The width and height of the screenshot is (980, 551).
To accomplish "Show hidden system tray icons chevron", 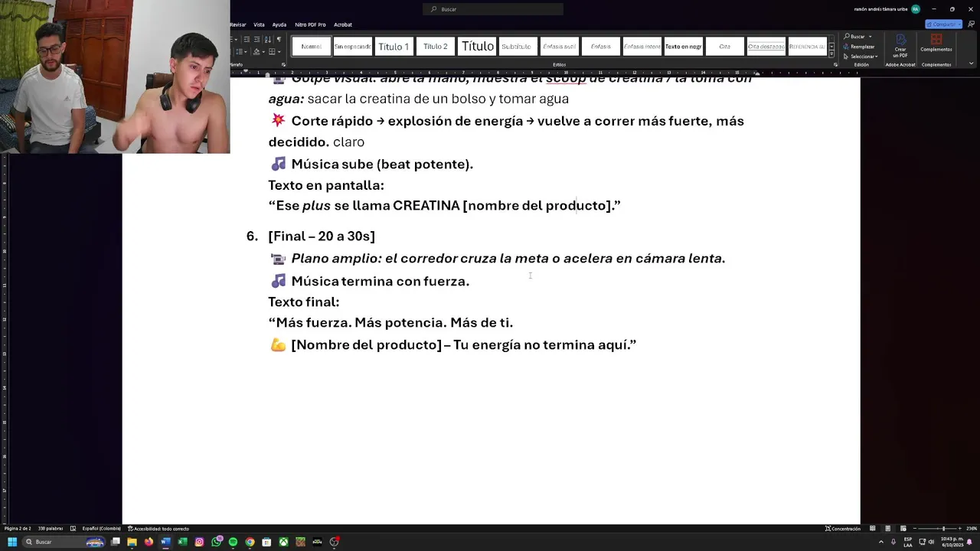I will (881, 542).
